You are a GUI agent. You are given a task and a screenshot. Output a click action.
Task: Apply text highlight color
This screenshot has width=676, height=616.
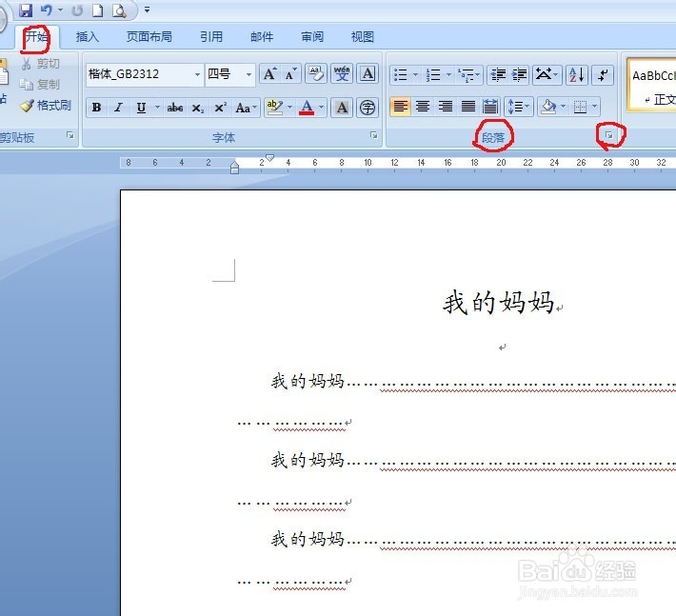[x=274, y=107]
